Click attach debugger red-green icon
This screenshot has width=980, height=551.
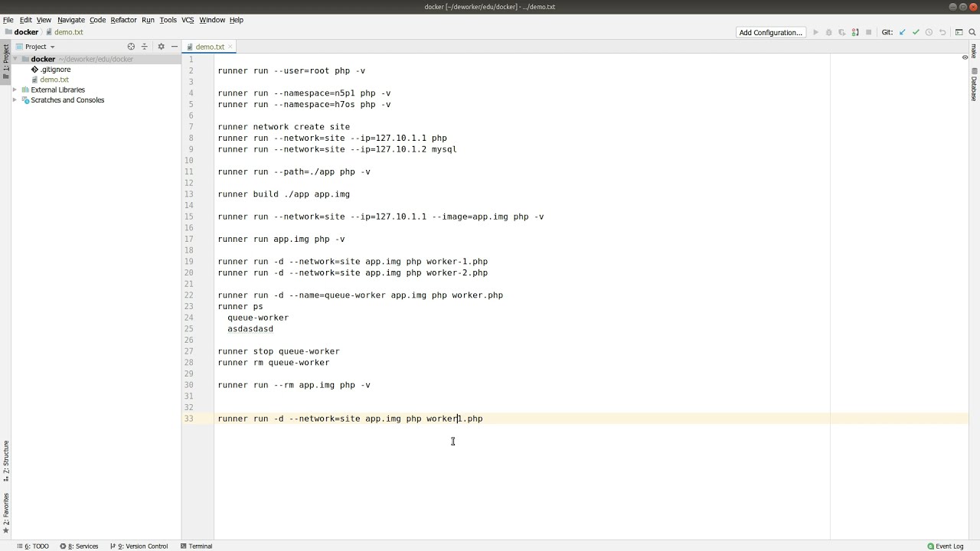(854, 32)
